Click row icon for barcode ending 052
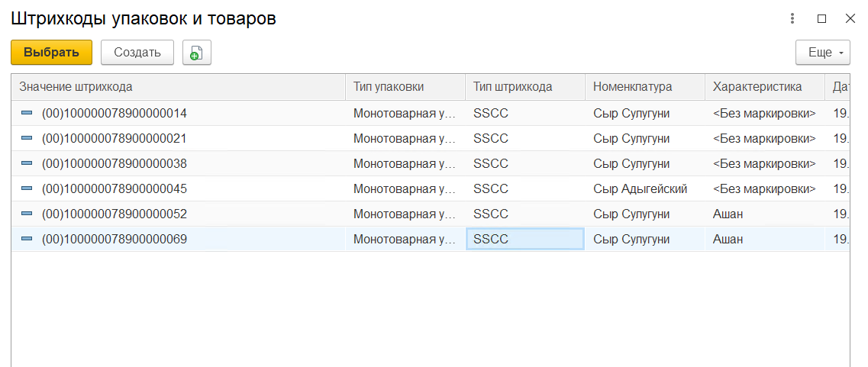The width and height of the screenshot is (868, 367). (x=27, y=214)
